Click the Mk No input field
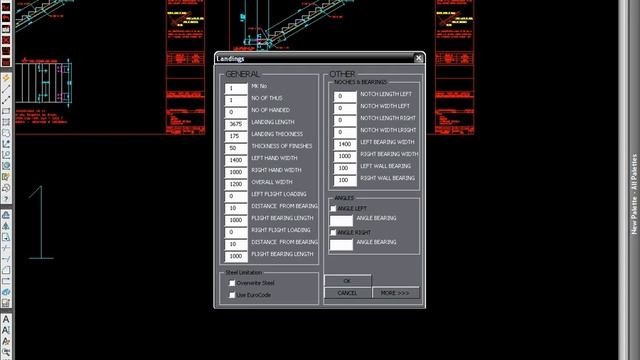The image size is (640, 360). (x=236, y=88)
